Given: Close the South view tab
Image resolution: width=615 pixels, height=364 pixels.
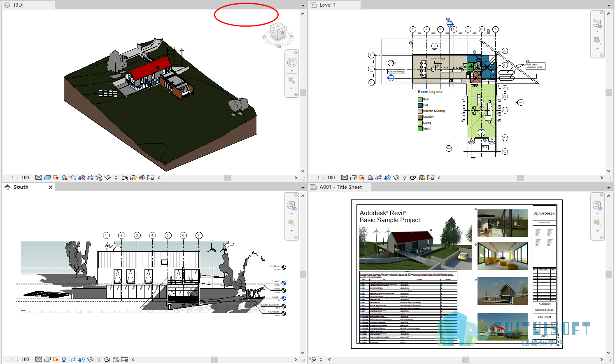Looking at the screenshot, I should point(51,187).
